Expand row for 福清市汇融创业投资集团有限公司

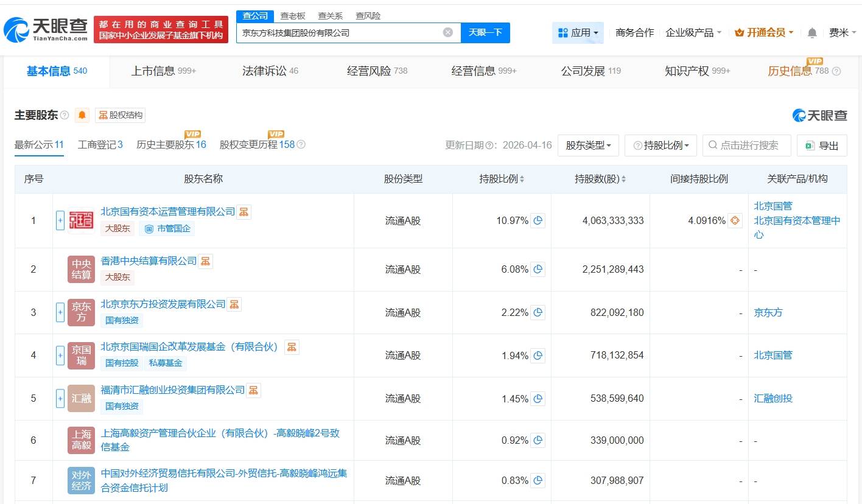click(60, 398)
